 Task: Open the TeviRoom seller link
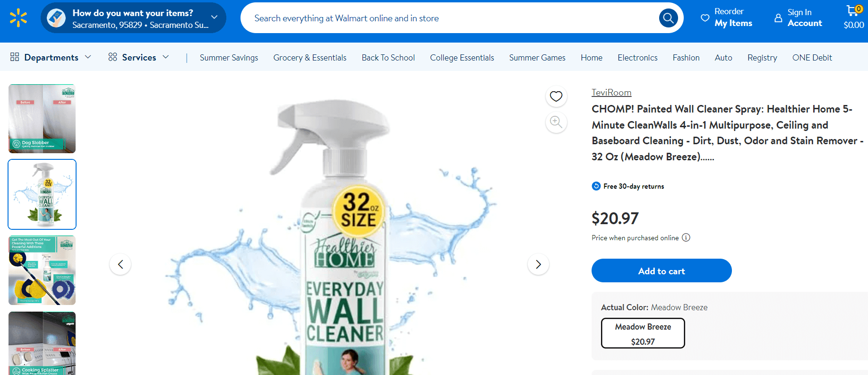pos(611,92)
